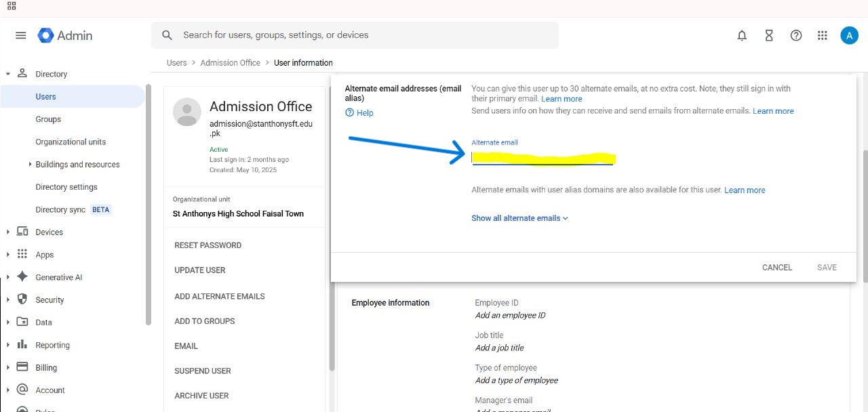Click the account avatar circle

[849, 35]
